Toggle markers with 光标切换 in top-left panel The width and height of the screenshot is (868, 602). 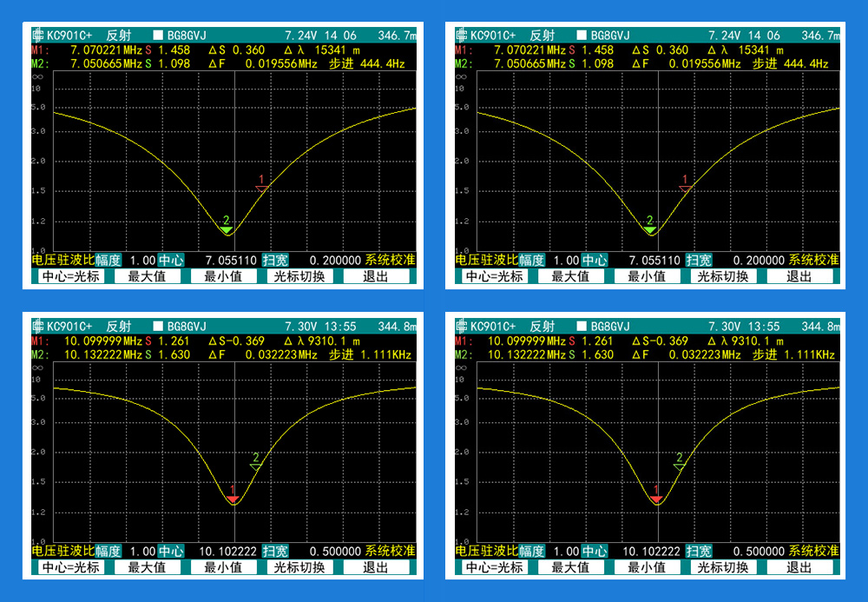point(299,276)
